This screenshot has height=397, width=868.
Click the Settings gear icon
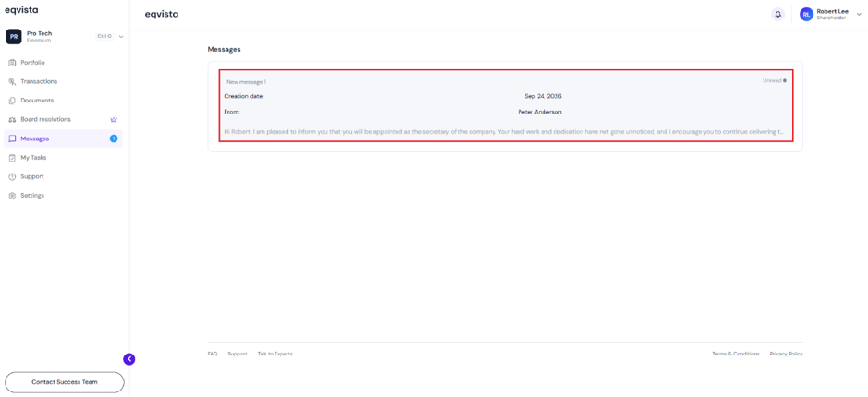click(x=12, y=196)
